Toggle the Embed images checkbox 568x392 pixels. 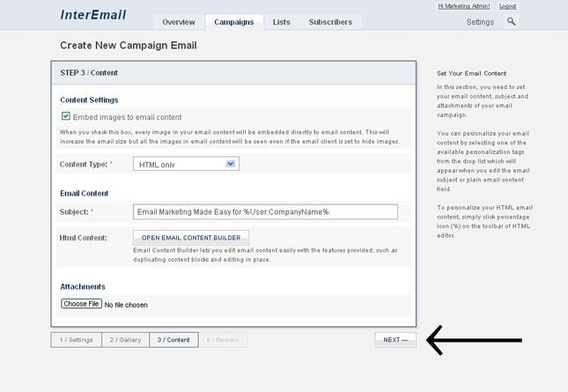tap(66, 116)
